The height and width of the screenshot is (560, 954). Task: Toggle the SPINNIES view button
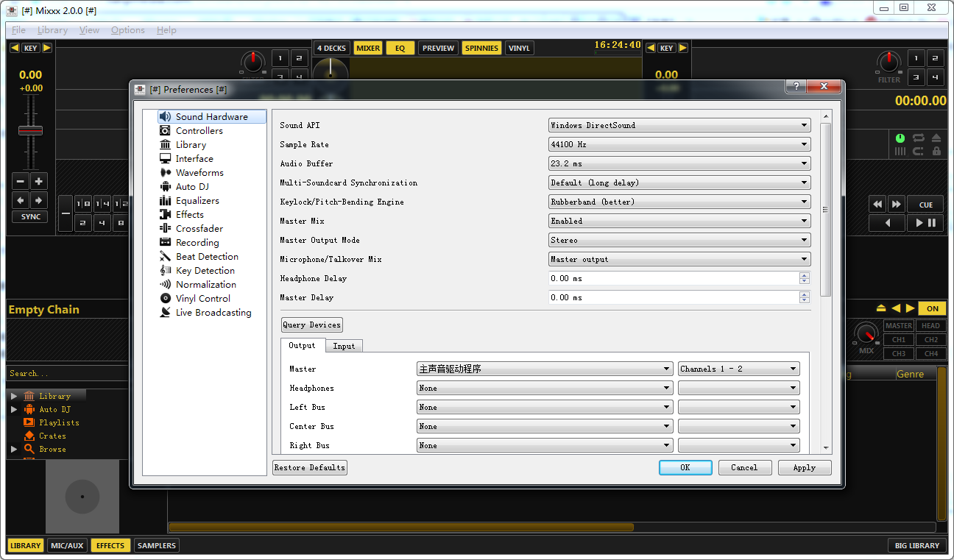tap(481, 49)
